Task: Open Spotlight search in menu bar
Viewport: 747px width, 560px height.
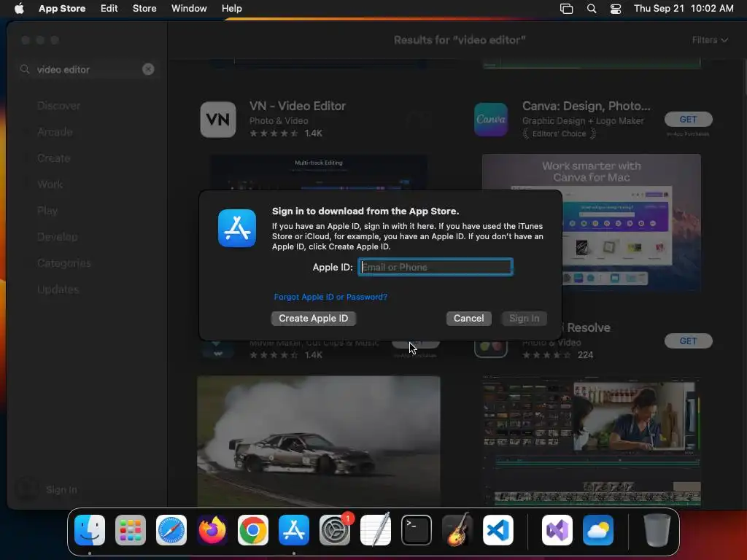Action: click(591, 8)
